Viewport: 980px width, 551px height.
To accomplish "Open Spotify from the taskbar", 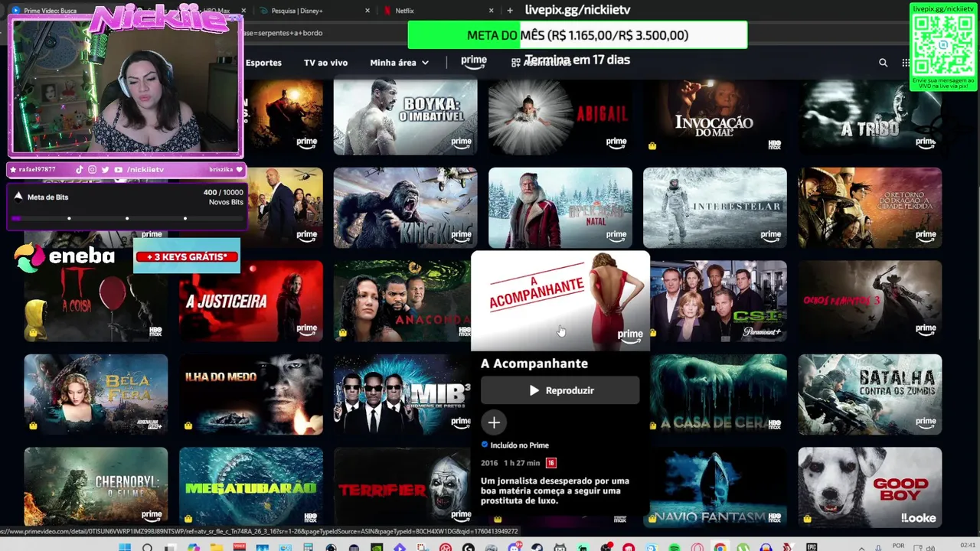I will coord(675,548).
